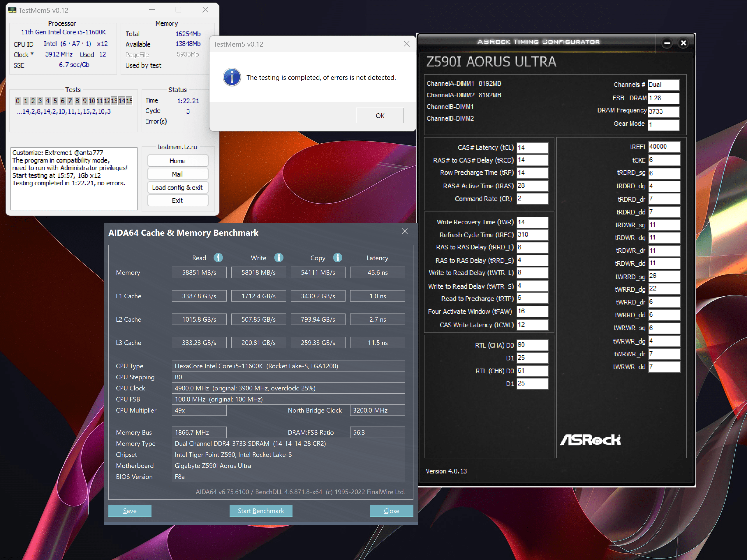
Task: Close the TestMem5 completion dialog
Action: [407, 44]
